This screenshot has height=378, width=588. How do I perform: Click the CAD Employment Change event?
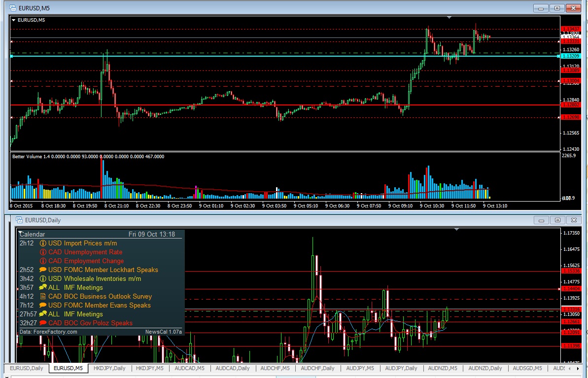pyautogui.click(x=86, y=261)
